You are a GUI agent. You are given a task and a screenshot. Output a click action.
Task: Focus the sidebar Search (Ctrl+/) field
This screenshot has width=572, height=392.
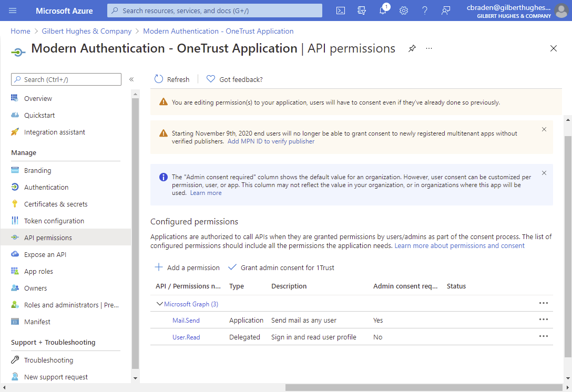tap(66, 79)
